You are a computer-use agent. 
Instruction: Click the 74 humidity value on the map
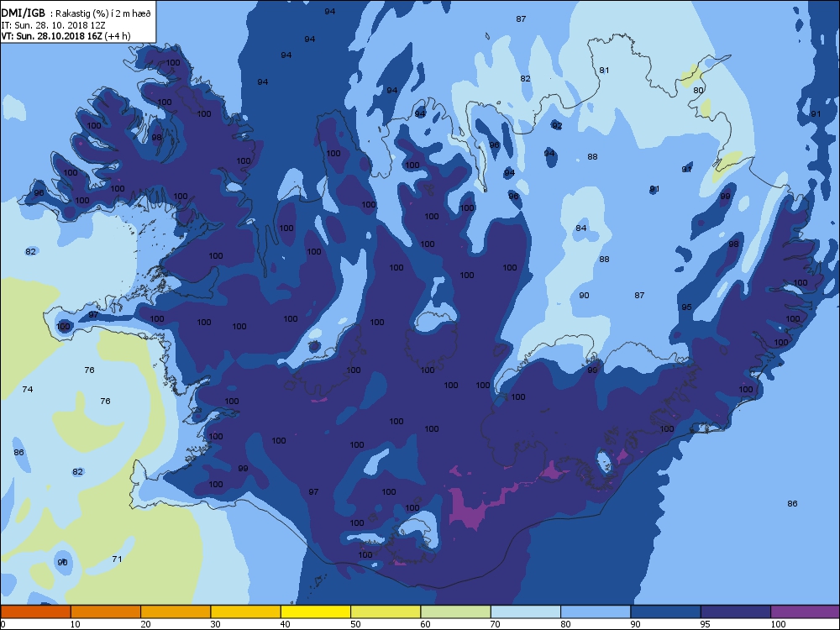pyautogui.click(x=28, y=389)
